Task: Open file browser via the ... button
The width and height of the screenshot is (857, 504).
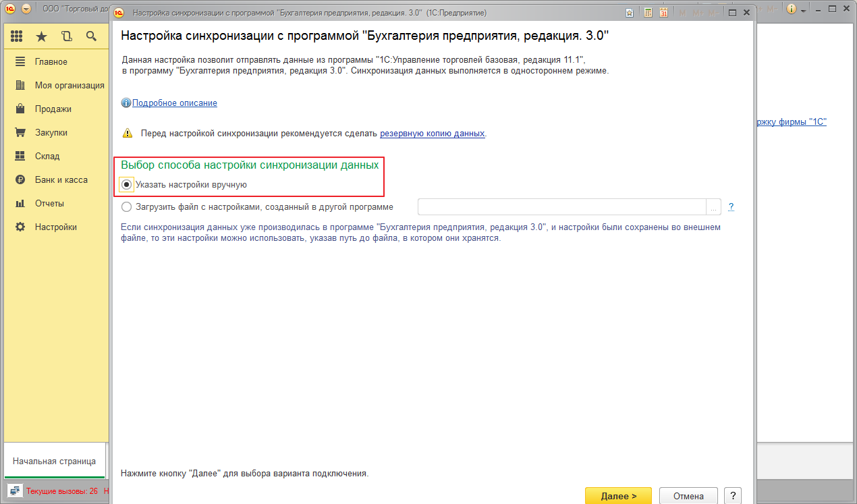Action: click(713, 206)
